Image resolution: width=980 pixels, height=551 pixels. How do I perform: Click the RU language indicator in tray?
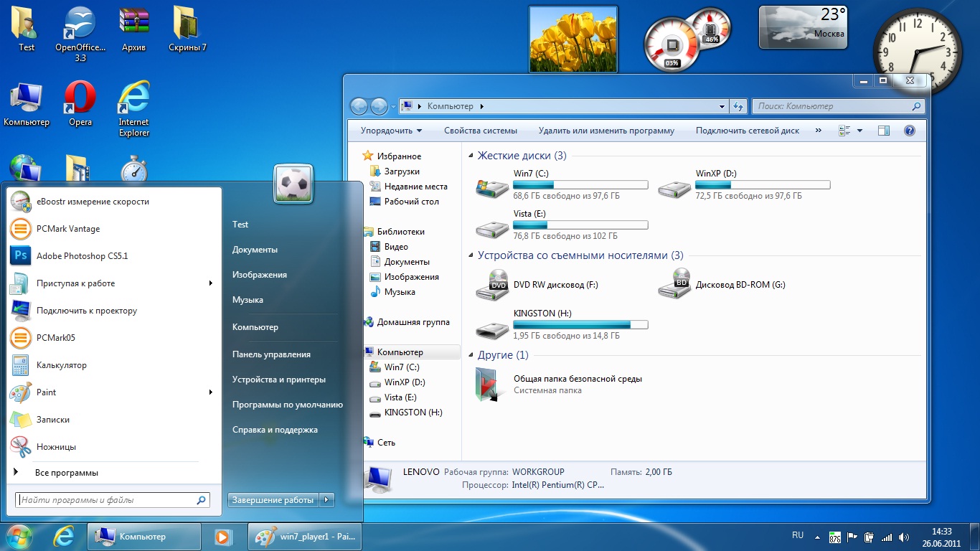(x=798, y=535)
